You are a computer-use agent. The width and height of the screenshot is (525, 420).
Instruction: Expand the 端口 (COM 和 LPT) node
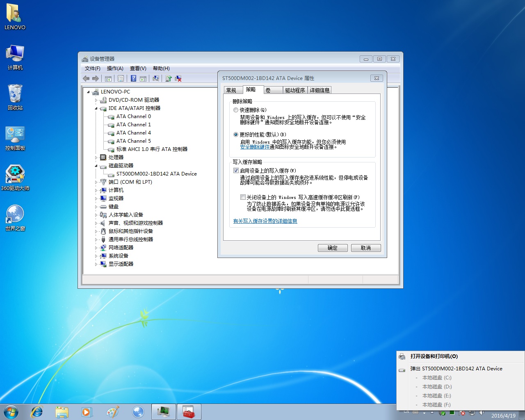tap(96, 182)
